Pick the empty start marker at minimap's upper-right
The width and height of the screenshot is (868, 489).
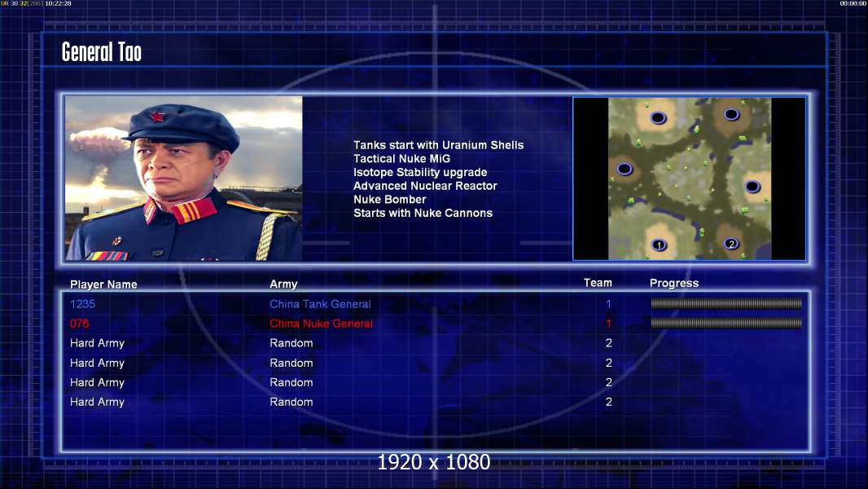point(732,115)
